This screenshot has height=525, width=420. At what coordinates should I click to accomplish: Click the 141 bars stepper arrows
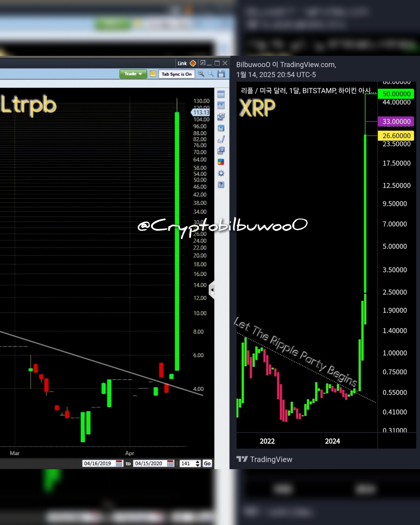pos(198,463)
